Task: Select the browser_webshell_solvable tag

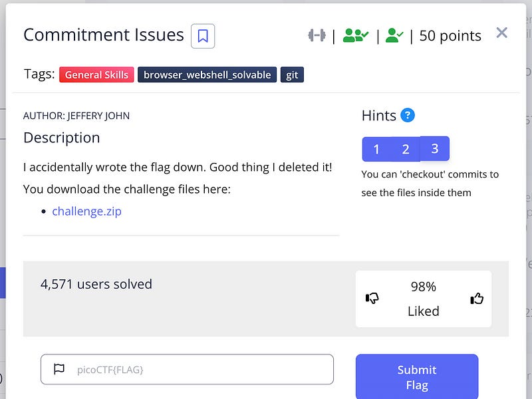Action: [x=207, y=74]
